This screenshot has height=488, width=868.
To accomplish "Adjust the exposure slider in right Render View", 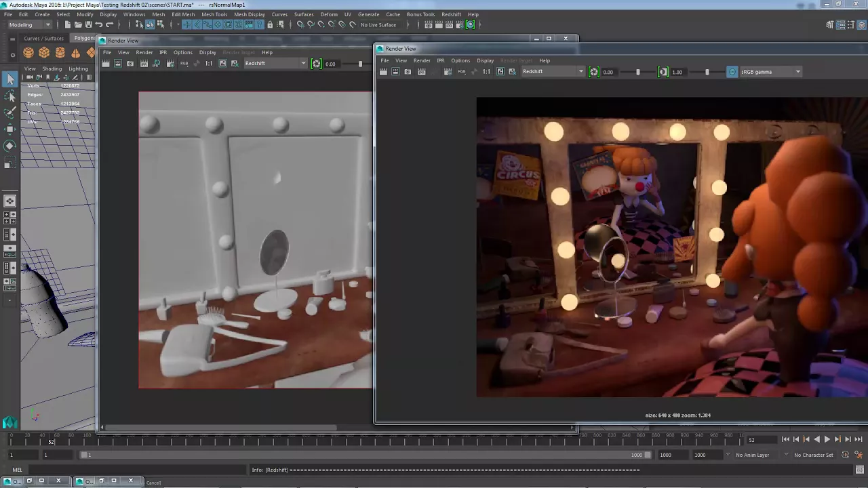I will pos(637,72).
